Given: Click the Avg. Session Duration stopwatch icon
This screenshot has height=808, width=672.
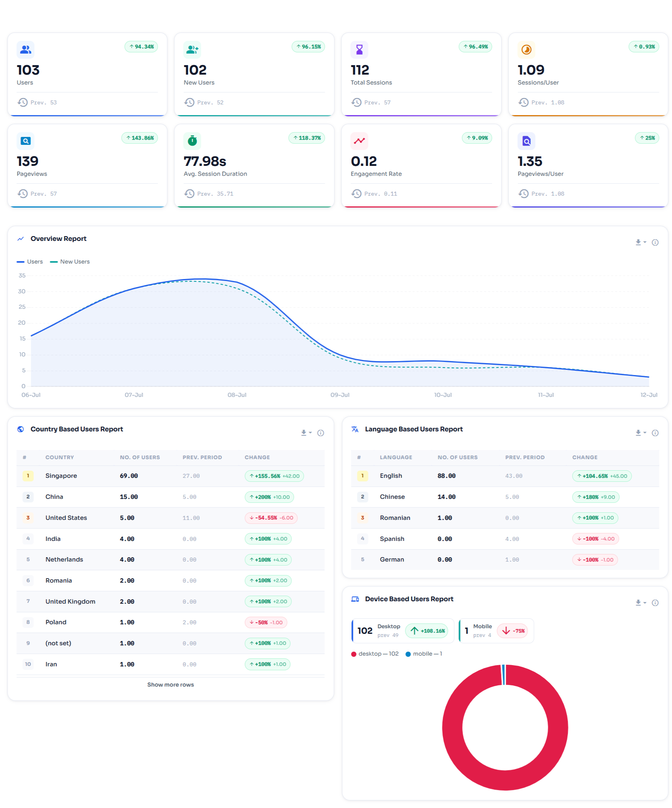Looking at the screenshot, I should (x=193, y=141).
